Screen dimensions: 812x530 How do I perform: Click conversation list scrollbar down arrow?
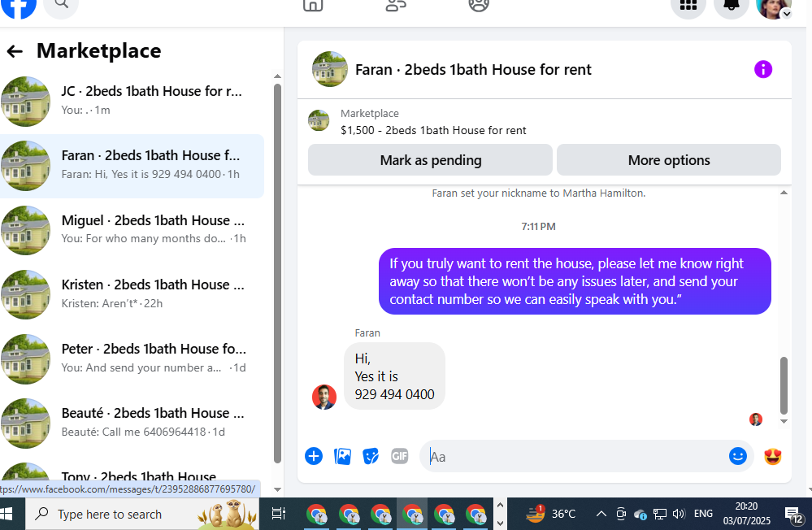pyautogui.click(x=277, y=489)
